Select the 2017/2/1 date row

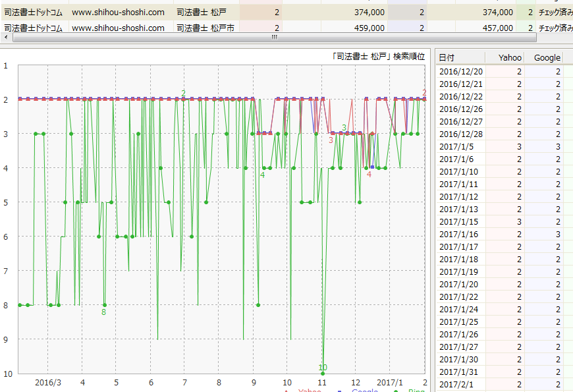click(x=505, y=384)
